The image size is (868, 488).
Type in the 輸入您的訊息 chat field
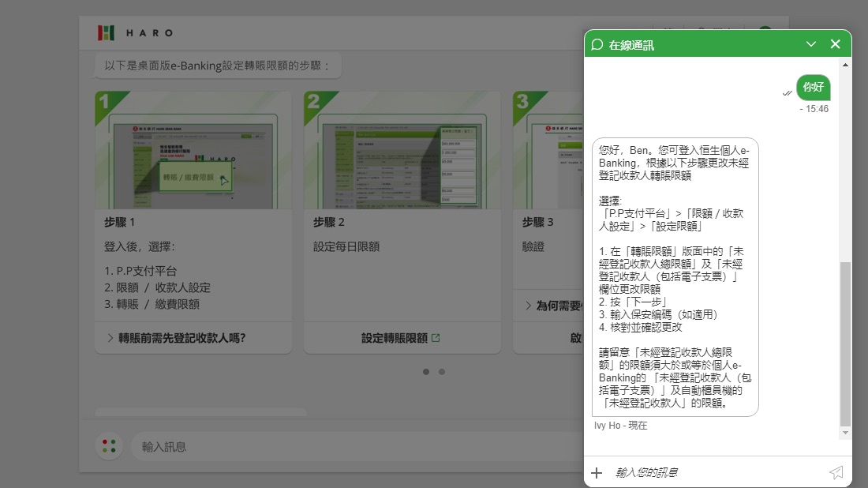click(x=714, y=473)
